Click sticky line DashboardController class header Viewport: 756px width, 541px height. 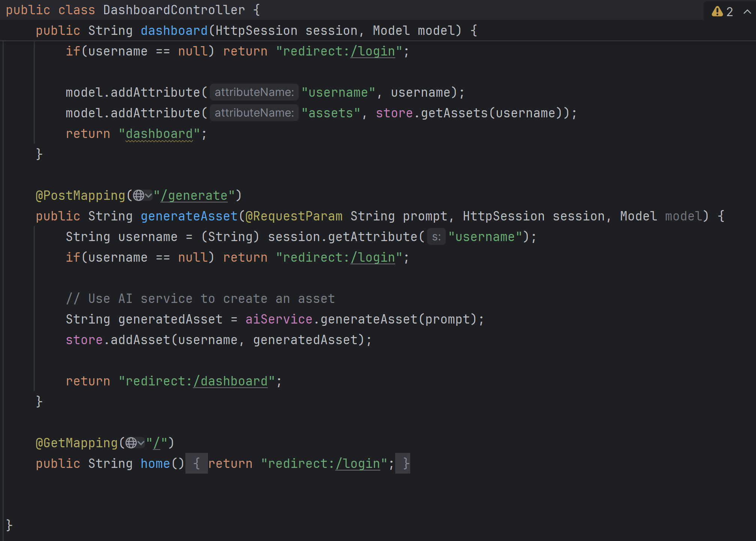point(174,10)
